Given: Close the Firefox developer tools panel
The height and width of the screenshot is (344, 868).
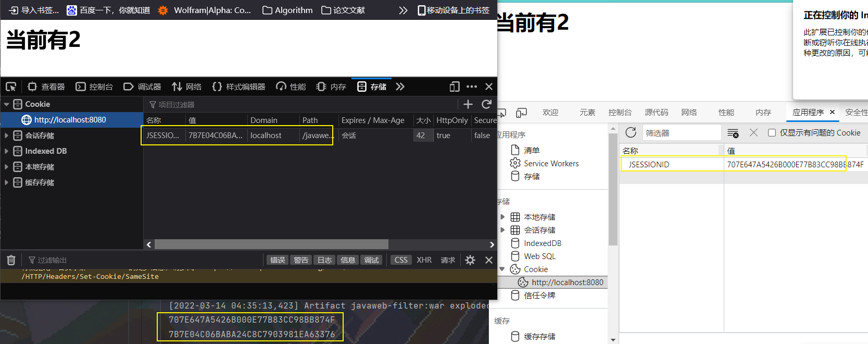Looking at the screenshot, I should [489, 87].
